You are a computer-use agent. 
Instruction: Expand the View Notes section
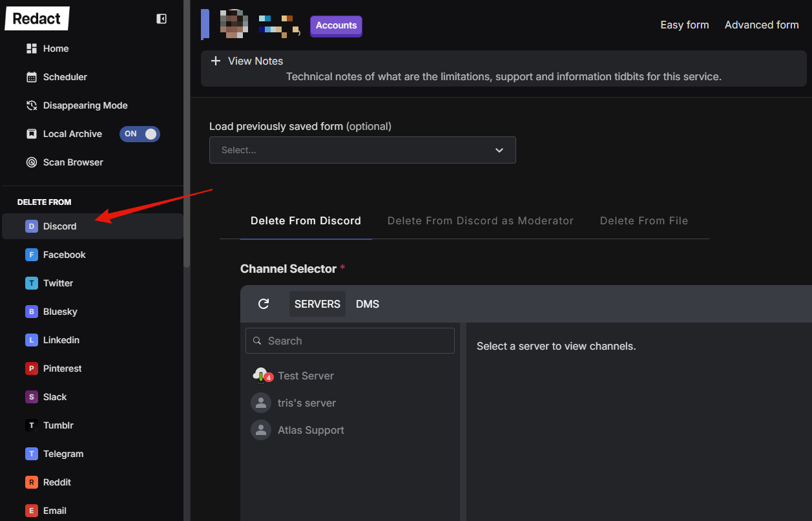point(245,60)
